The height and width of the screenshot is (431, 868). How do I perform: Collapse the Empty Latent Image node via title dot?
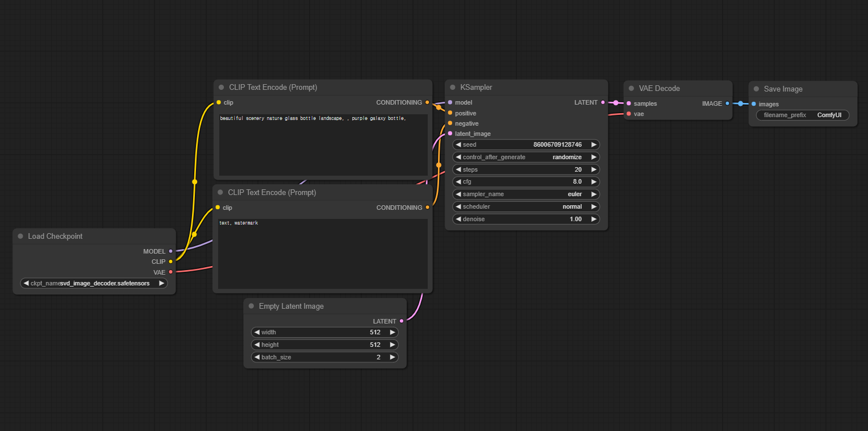point(251,306)
